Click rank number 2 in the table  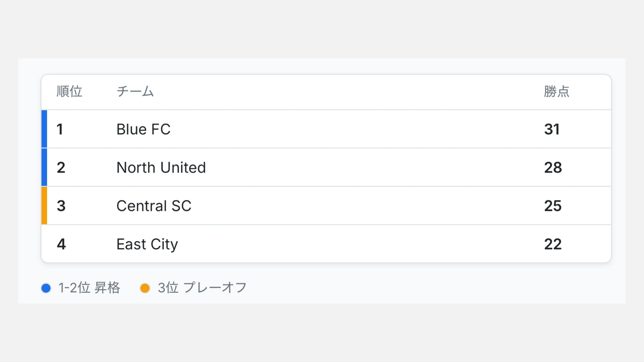(61, 167)
